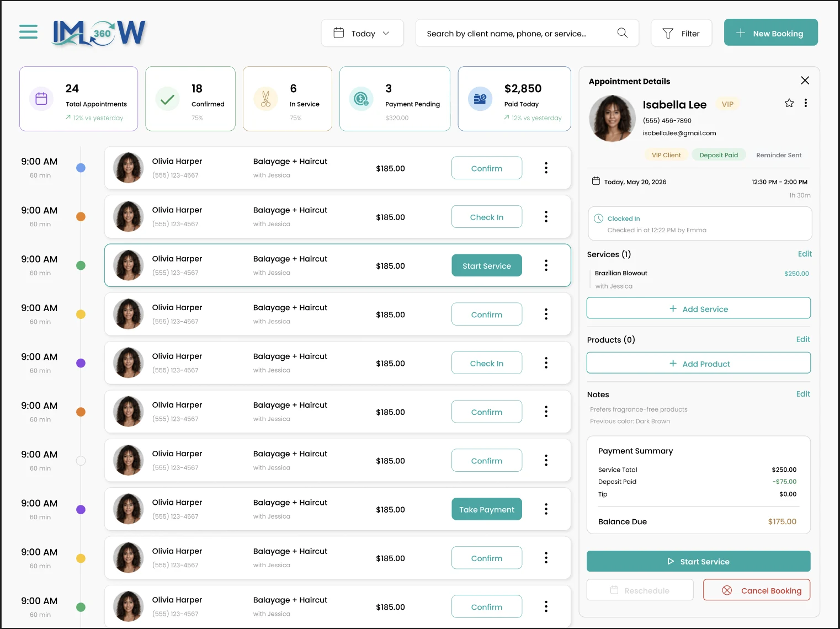
Task: Click the $2,850 Paid Today value
Action: tap(523, 88)
